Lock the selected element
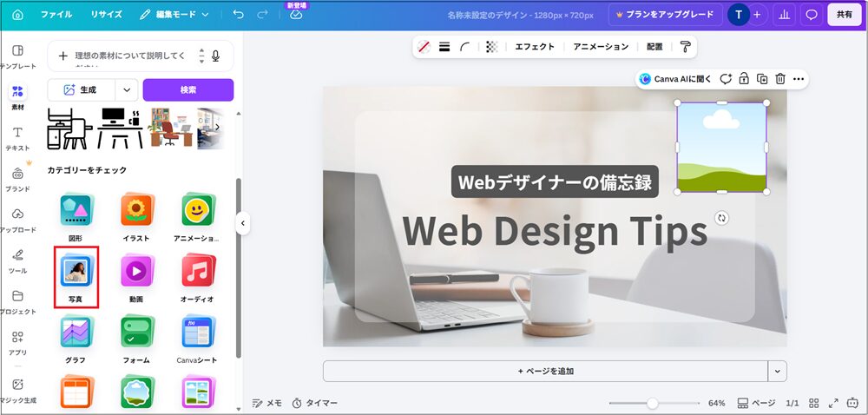The width and height of the screenshot is (868, 415). (x=744, y=79)
